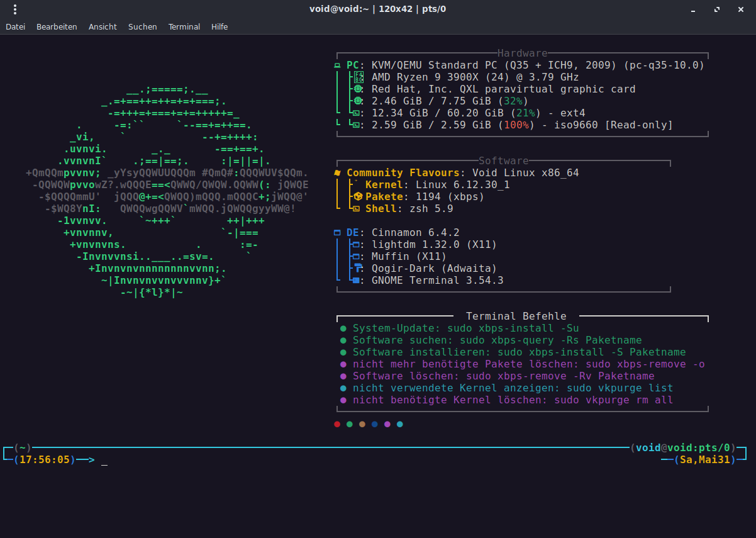Open the Hilfe menu
Image resolution: width=756 pixels, height=538 pixels.
[220, 27]
